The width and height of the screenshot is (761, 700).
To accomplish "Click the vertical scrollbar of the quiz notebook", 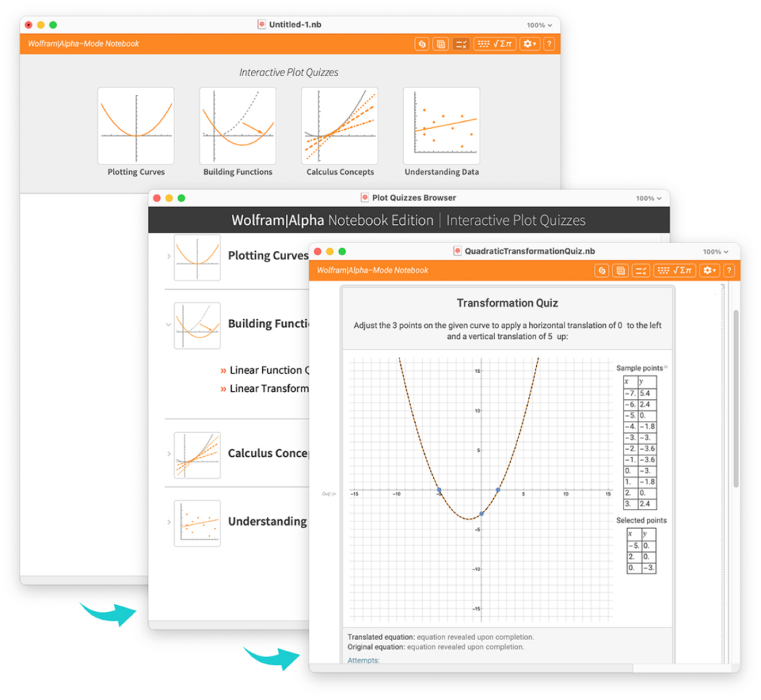I will [x=736, y=398].
